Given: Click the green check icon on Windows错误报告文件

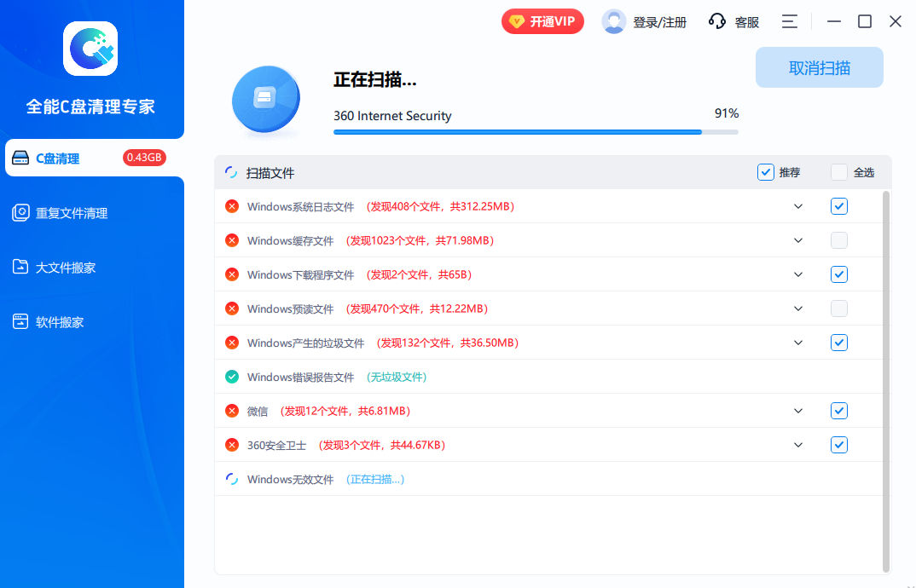Looking at the screenshot, I should tap(231, 376).
